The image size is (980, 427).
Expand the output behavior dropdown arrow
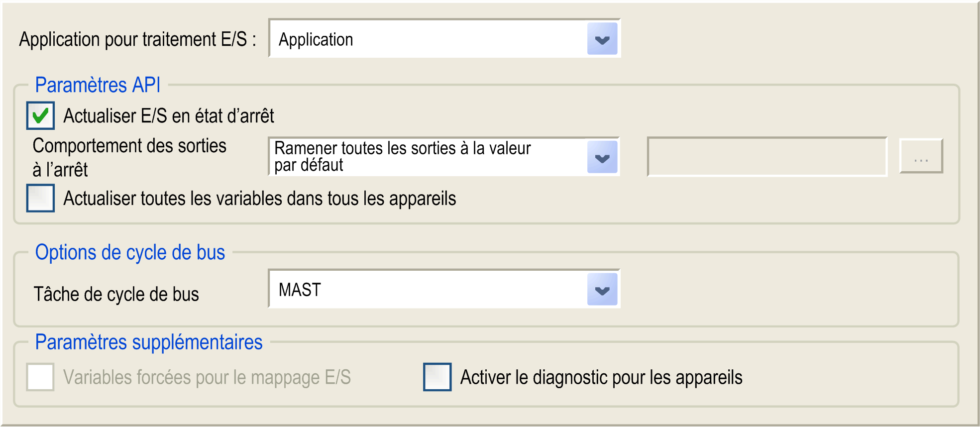click(x=602, y=157)
